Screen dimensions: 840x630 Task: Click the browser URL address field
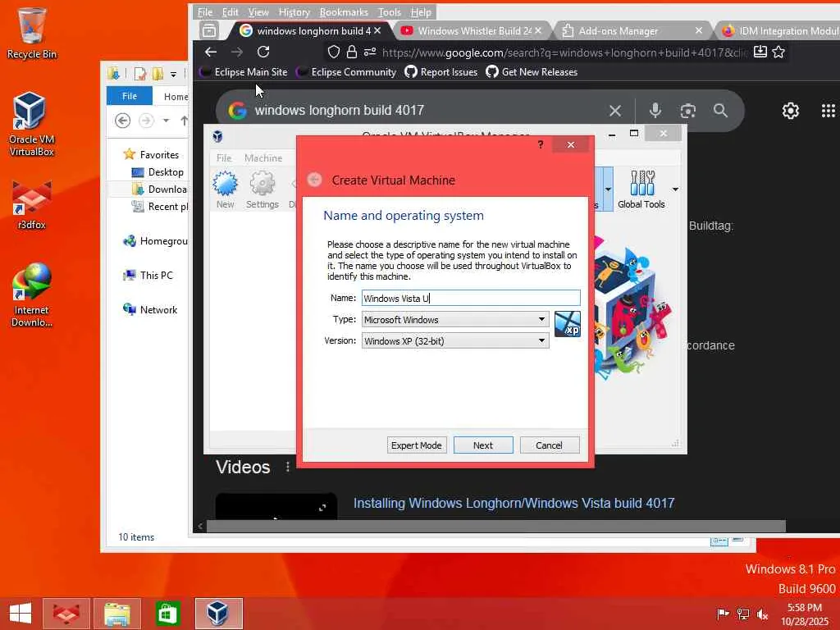coord(564,52)
